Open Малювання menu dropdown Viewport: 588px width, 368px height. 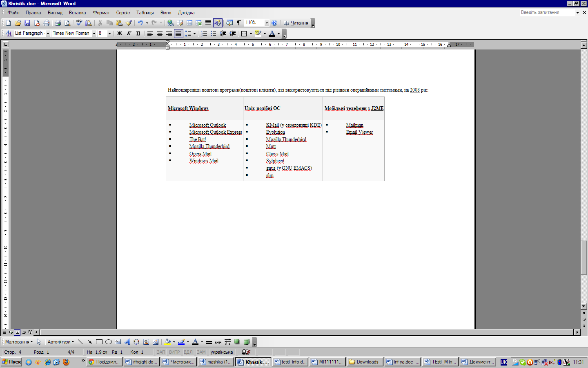pos(19,342)
